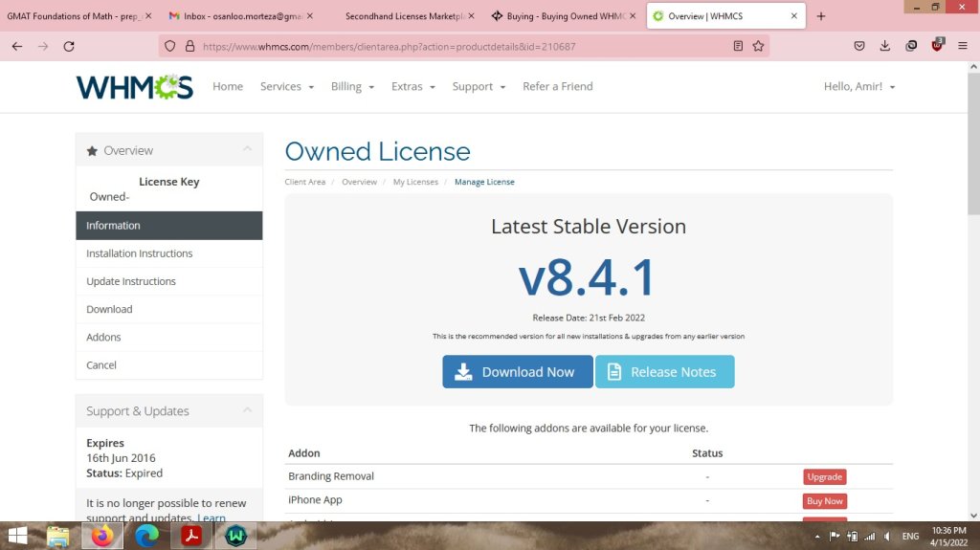The height and width of the screenshot is (550, 980).
Task: View site security via the padlock icon
Action: click(x=190, y=46)
